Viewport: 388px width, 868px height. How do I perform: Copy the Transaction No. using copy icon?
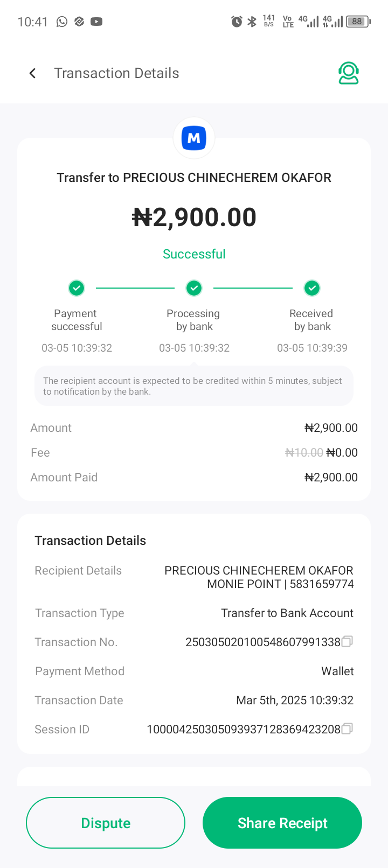pyautogui.click(x=348, y=641)
